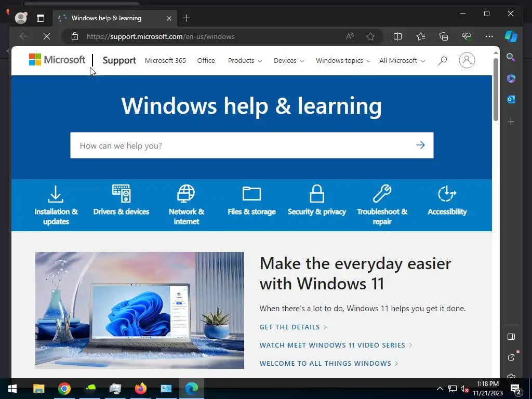Click muted volume icon in tray
This screenshot has height=399, width=532.
click(x=464, y=389)
